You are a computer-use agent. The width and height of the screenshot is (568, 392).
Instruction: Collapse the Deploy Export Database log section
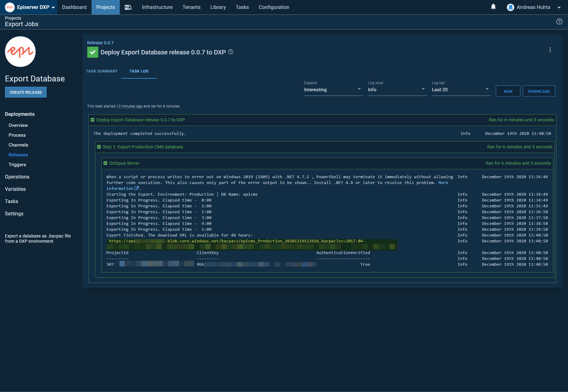coord(92,120)
